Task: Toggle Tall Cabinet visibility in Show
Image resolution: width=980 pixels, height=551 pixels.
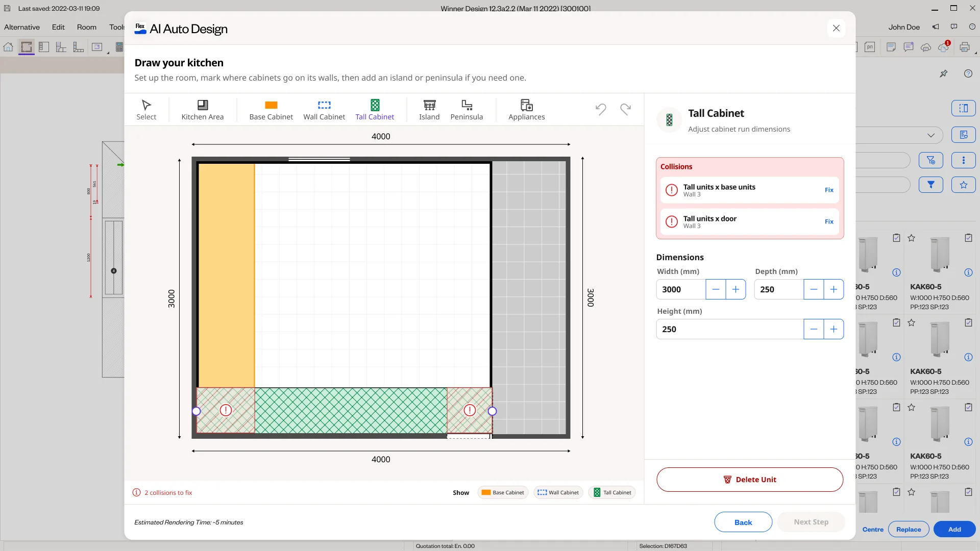Action: tap(611, 492)
